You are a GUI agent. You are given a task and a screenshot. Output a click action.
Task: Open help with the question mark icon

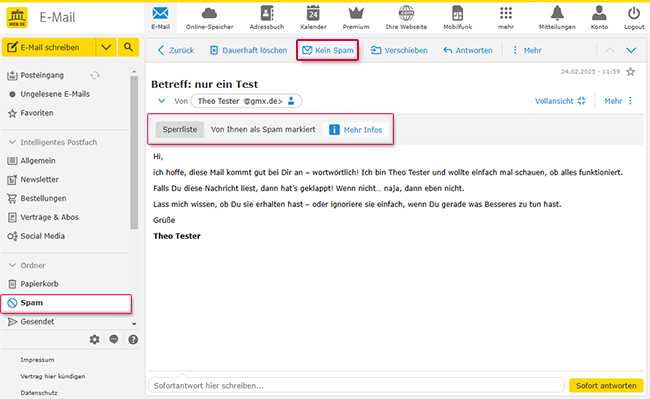pyautogui.click(x=133, y=340)
